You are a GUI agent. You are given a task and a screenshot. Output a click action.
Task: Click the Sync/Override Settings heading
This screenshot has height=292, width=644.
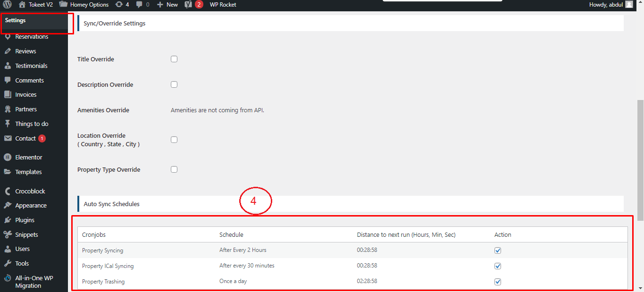pyautogui.click(x=115, y=23)
